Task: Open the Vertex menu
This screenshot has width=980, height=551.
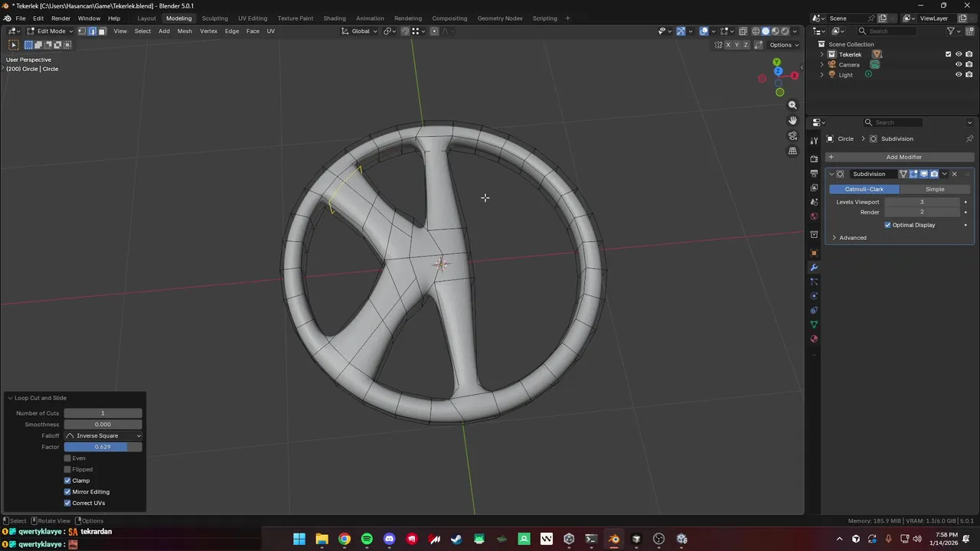Action: click(x=208, y=31)
